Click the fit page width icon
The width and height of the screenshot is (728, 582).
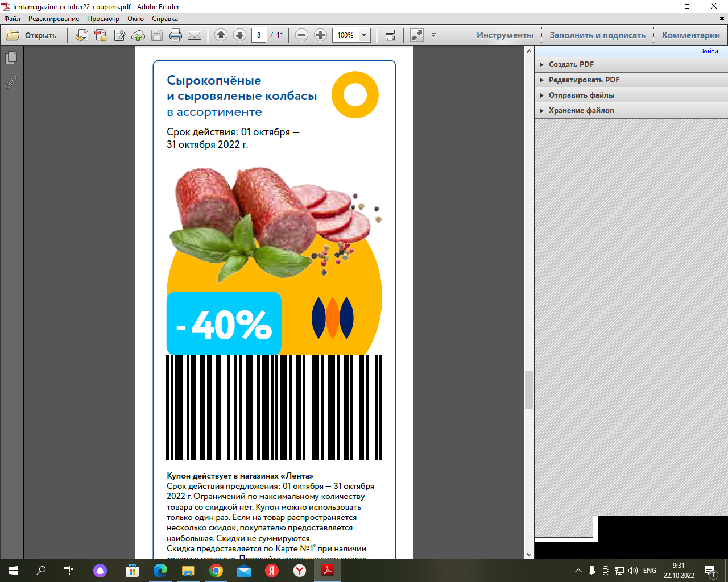pyautogui.click(x=390, y=35)
